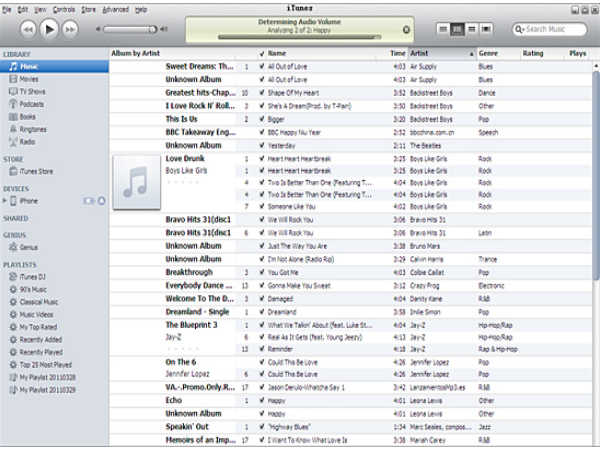Open the Movies library

(29, 77)
